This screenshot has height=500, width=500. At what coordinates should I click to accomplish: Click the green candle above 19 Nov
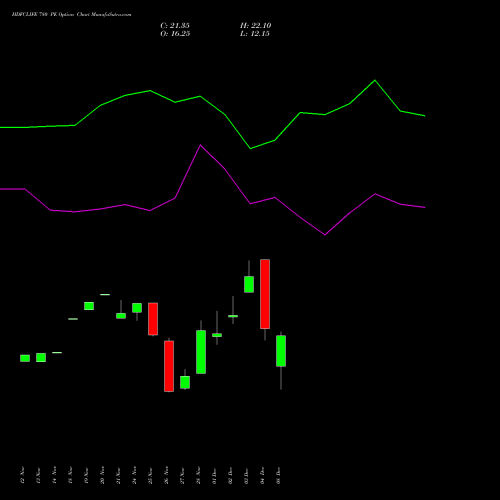click(x=89, y=306)
